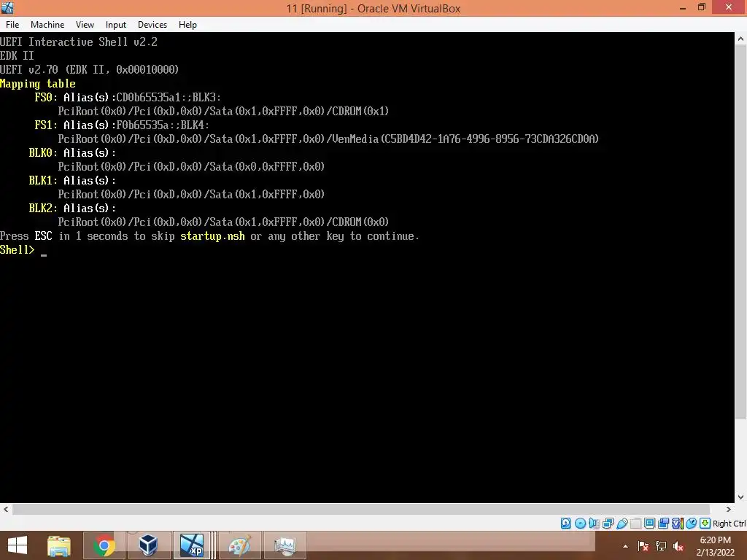Open the File menu

click(12, 25)
